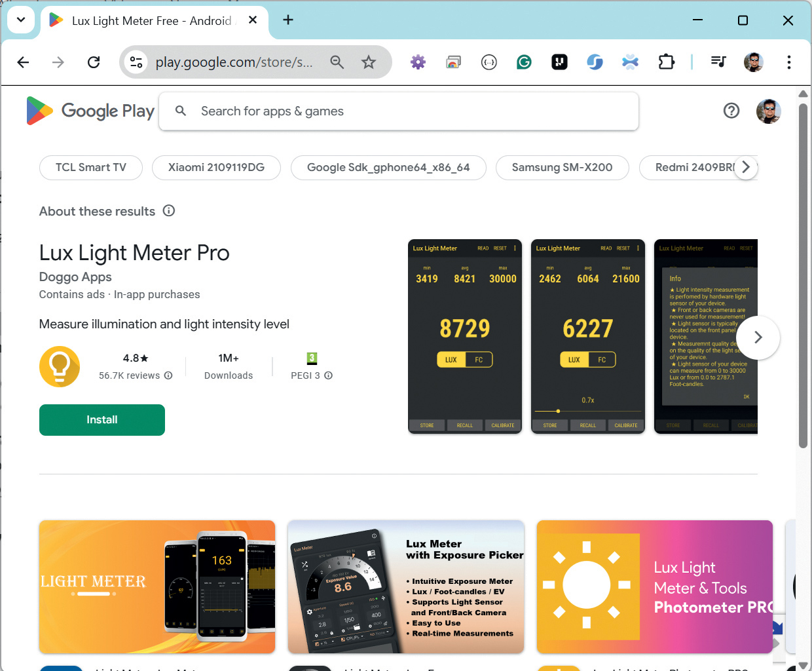Viewport: 812px width, 671px height.
Task: Show more device chips with right chevron
Action: click(746, 167)
